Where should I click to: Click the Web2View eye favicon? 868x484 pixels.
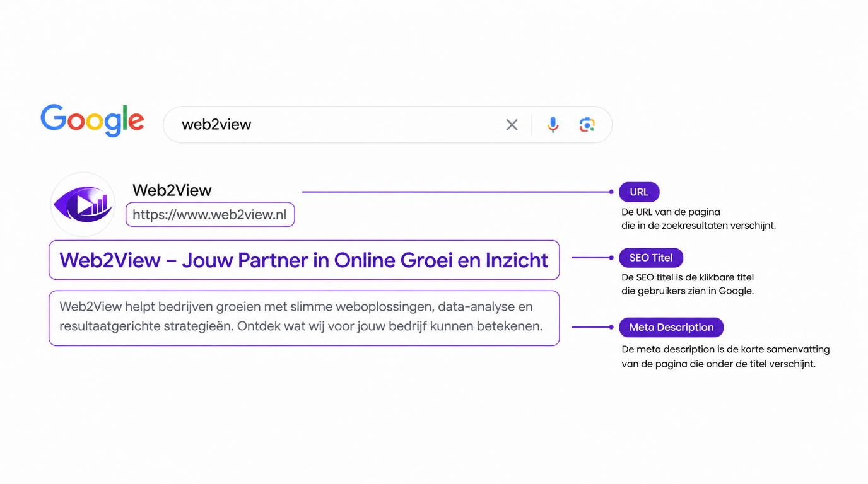pos(83,204)
